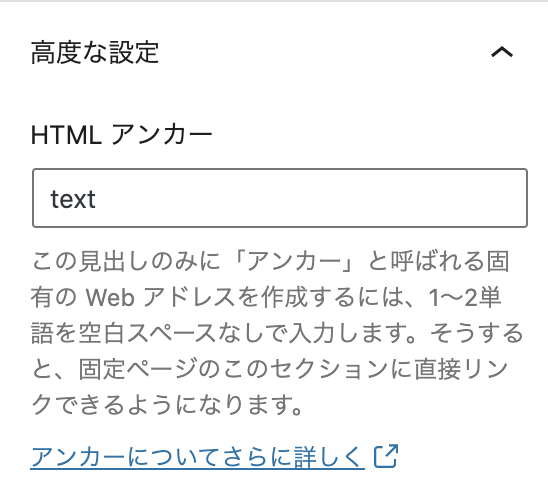Place the cursor in the anchor text box's empty area
Screen dimensions: 548x494
pyautogui.click(x=311, y=198)
